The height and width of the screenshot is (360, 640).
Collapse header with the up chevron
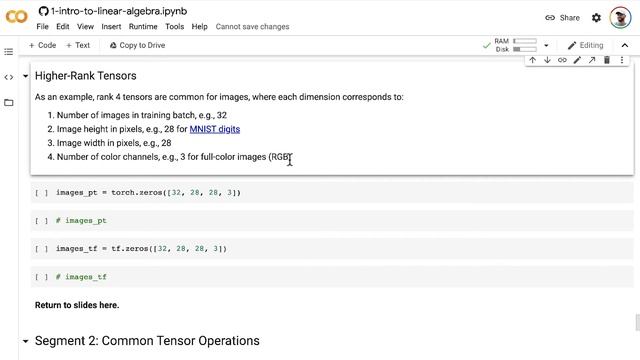tap(624, 45)
